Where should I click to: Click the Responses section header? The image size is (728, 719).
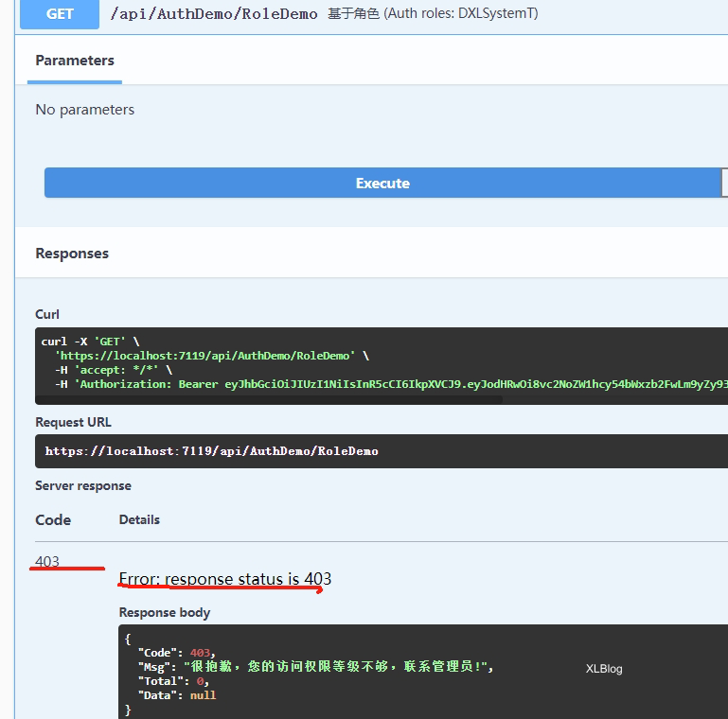[x=72, y=254]
